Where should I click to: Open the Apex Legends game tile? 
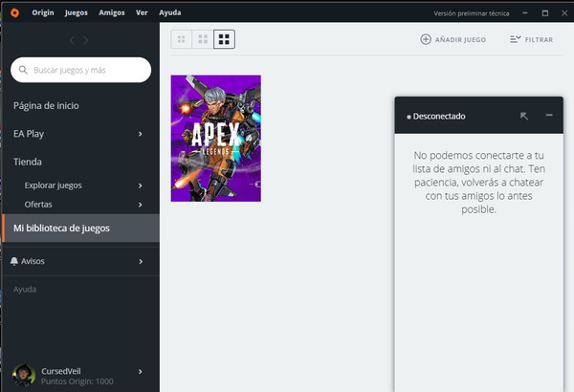point(216,139)
